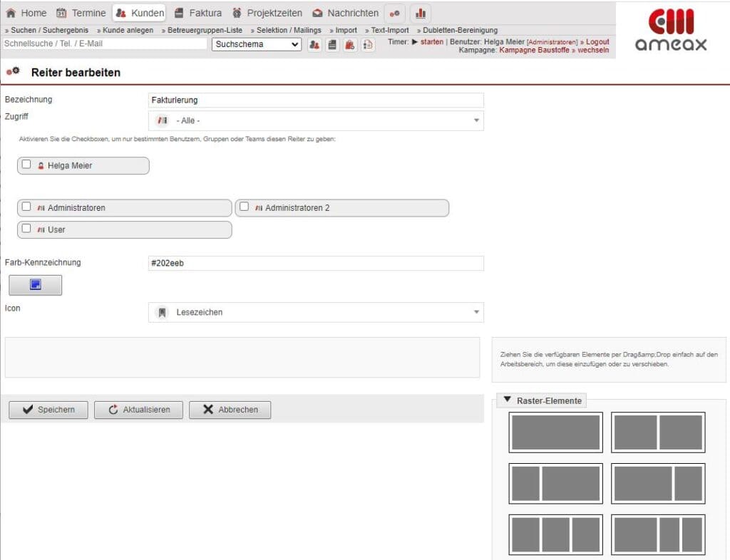Open Termine calendar icon

pyautogui.click(x=60, y=13)
